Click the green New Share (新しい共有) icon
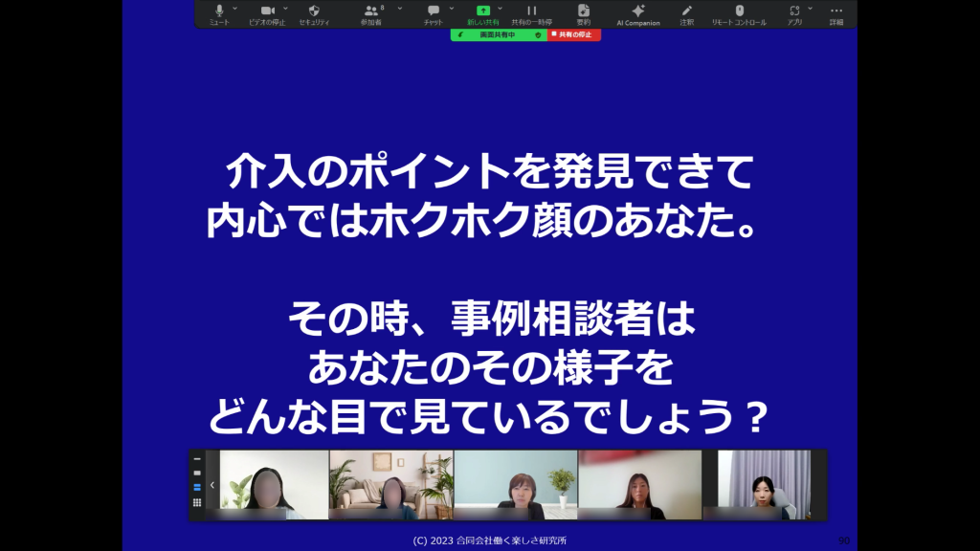The height and width of the screenshot is (551, 980). point(483,11)
